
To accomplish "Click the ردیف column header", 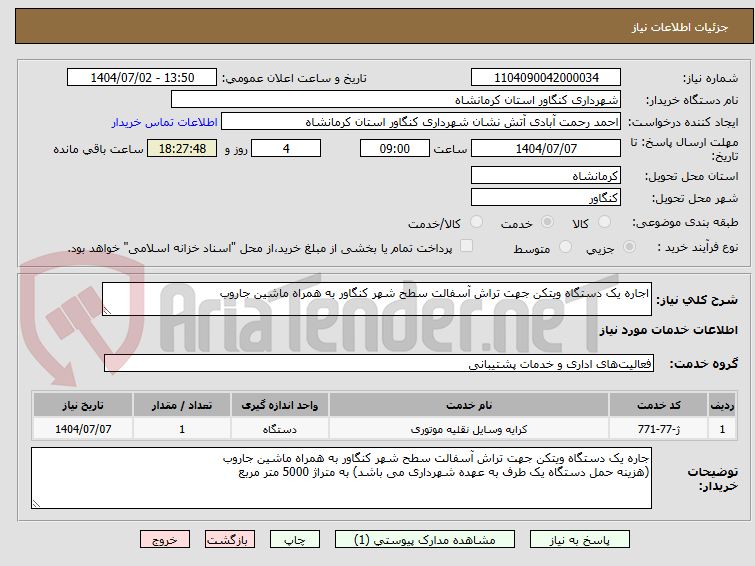I will 722,405.
